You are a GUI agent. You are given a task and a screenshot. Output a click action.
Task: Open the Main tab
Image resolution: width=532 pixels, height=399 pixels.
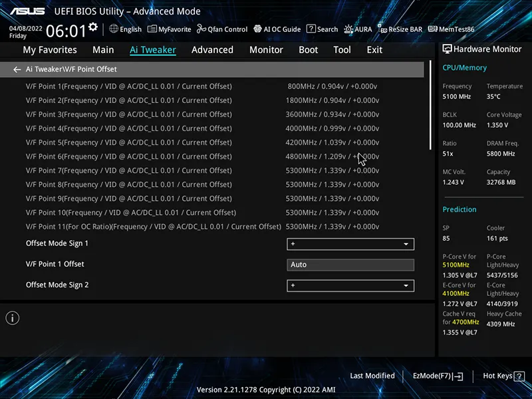[x=103, y=50]
